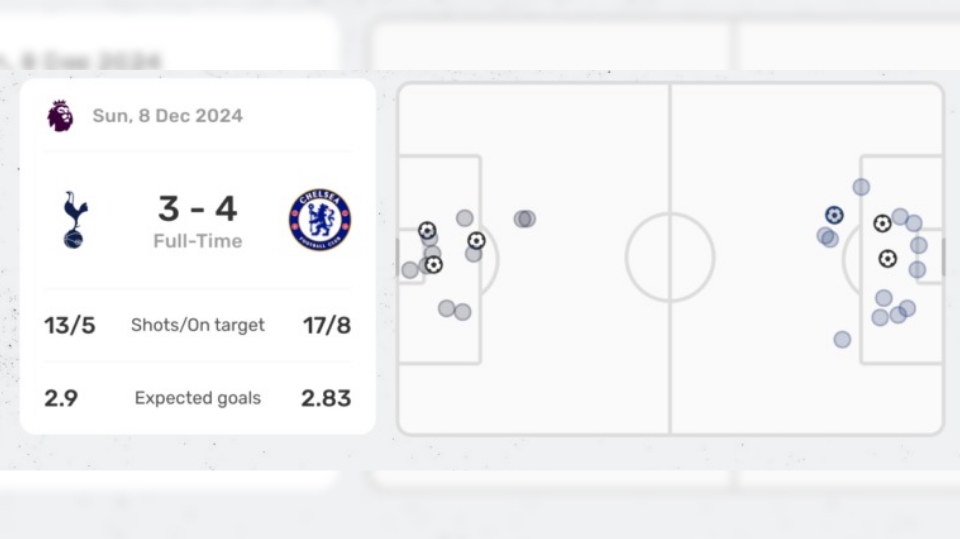Select the lowest goal ball in the right box
960x539 pixels.
(x=887, y=259)
